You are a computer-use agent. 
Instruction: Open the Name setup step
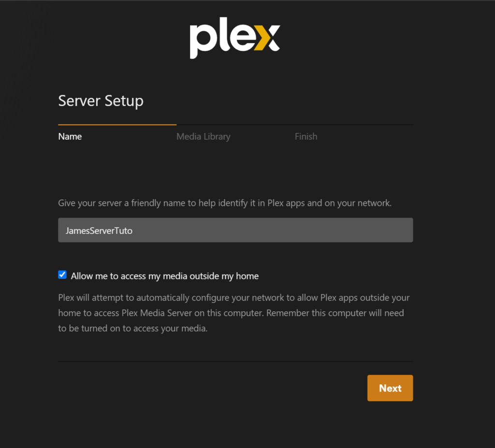[x=70, y=136]
